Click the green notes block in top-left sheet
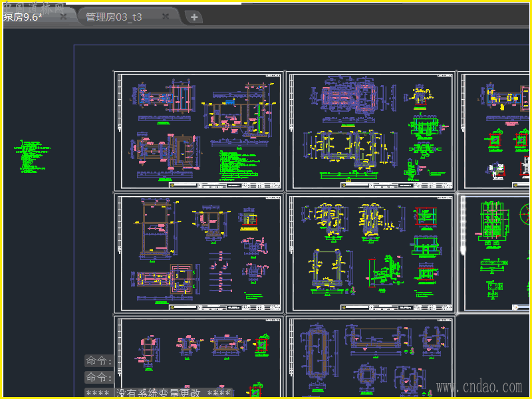532x399 pixels. (239, 166)
